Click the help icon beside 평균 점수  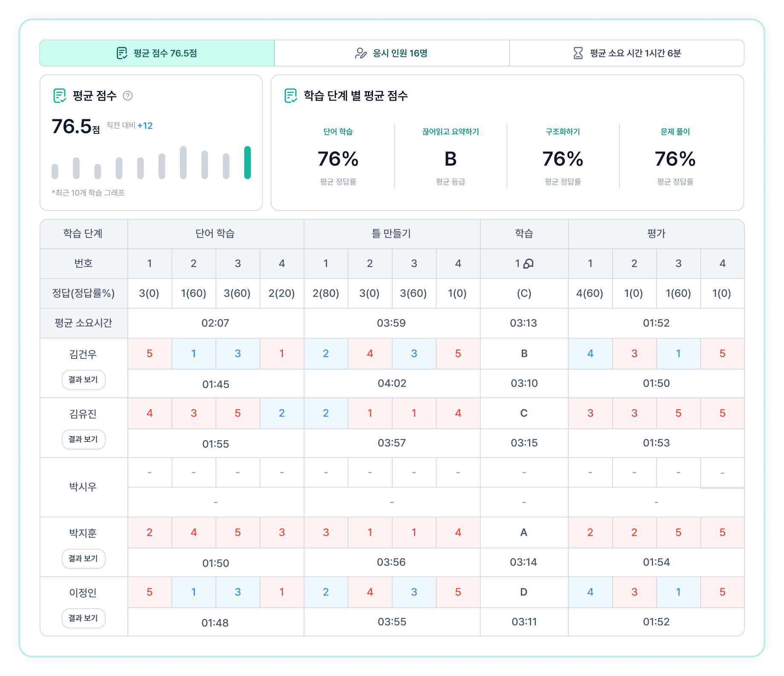127,96
